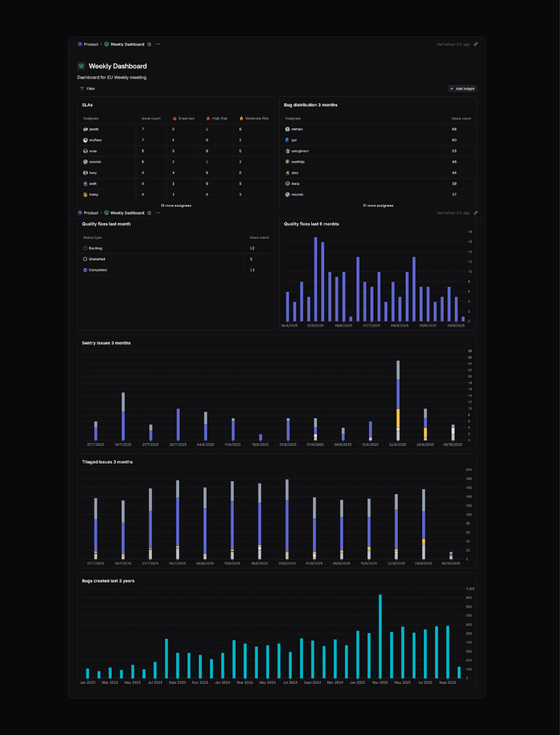The width and height of the screenshot is (560, 735).
Task: Click the Product team icon in the breadcrumb
Action: (80, 44)
